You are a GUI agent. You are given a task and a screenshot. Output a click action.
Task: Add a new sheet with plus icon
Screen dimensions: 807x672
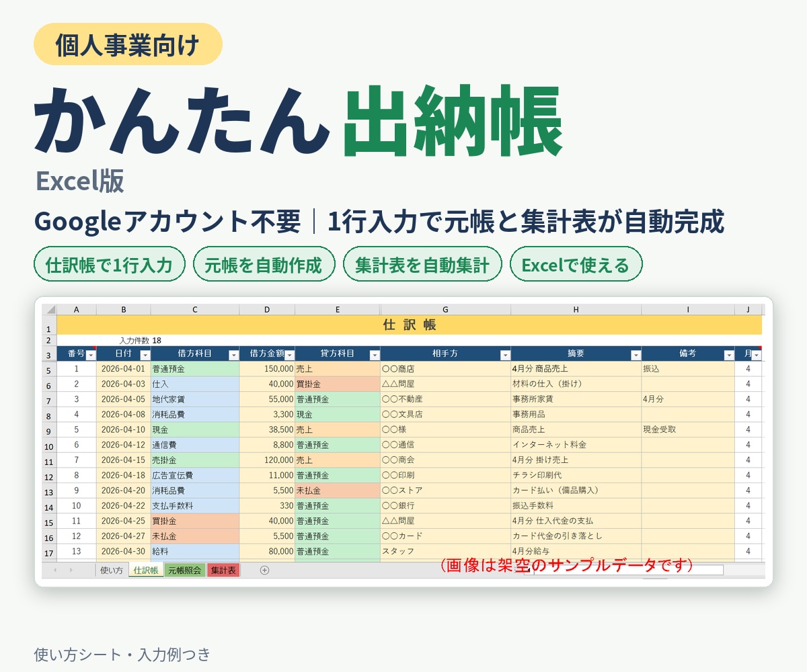(x=264, y=570)
